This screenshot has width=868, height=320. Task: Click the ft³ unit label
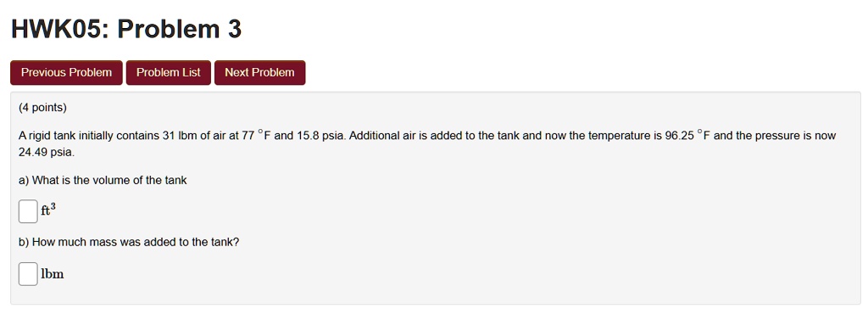pyautogui.click(x=48, y=211)
